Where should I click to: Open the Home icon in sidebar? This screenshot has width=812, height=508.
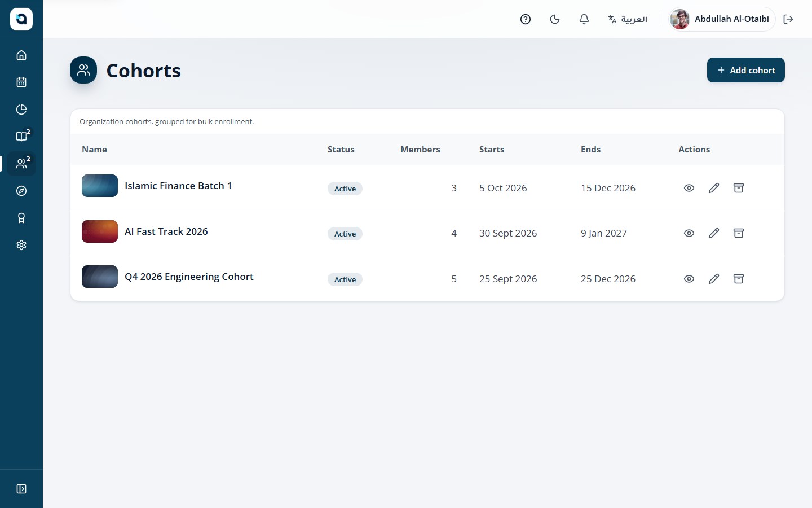tap(21, 55)
